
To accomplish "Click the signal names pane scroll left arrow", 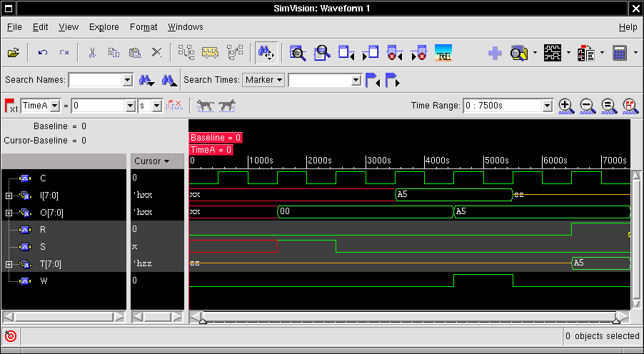I will pyautogui.click(x=8, y=317).
